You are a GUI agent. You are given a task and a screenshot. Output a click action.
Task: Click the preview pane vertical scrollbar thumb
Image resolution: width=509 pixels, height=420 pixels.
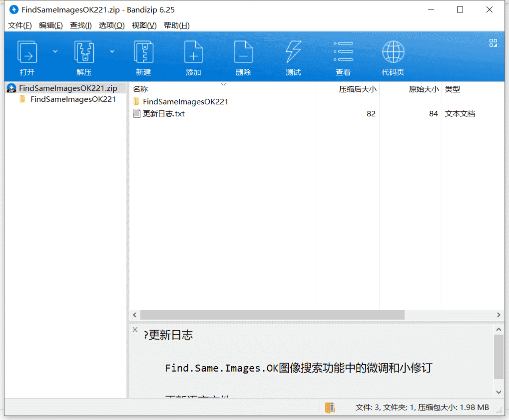point(499,357)
